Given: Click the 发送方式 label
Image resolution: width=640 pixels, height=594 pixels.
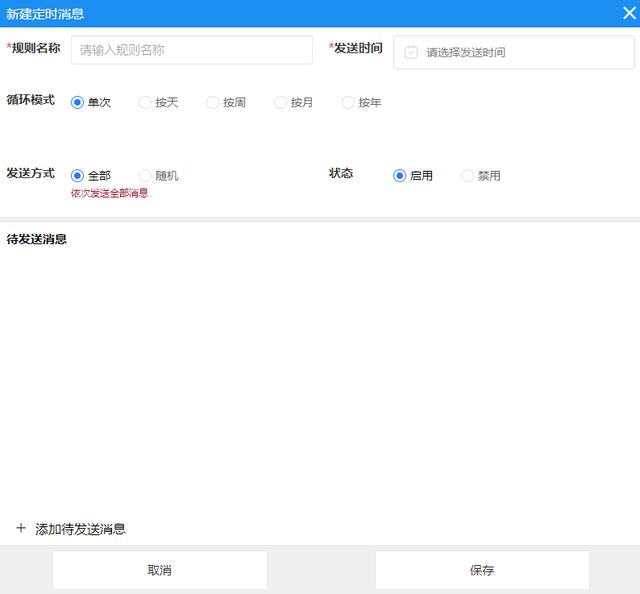Looking at the screenshot, I should tap(31, 173).
